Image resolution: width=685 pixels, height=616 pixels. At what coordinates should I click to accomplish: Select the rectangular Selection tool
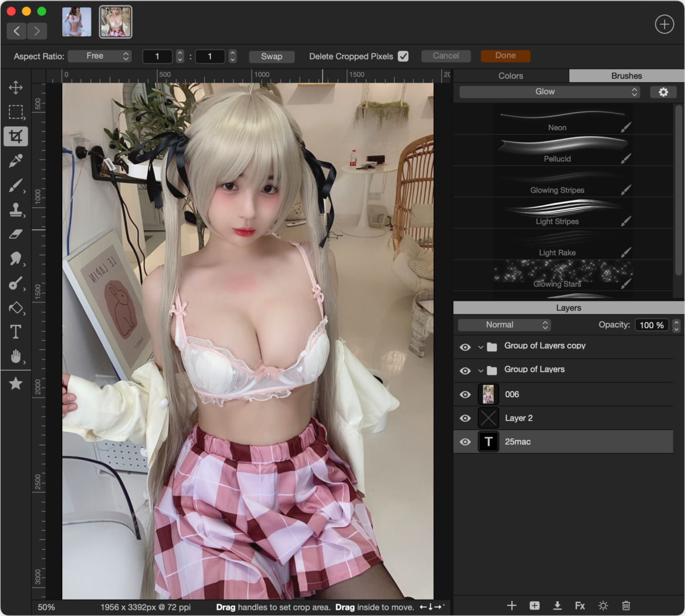point(16,112)
